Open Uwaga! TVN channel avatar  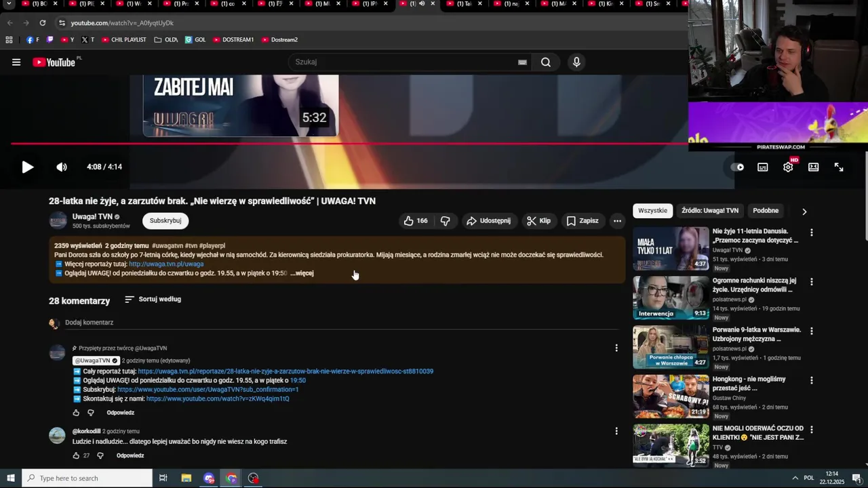click(x=58, y=221)
